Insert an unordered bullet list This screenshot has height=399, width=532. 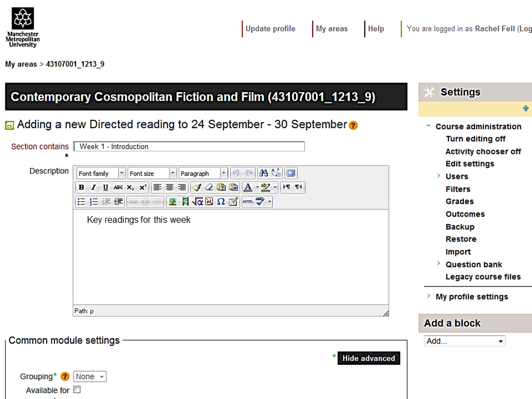click(81, 202)
